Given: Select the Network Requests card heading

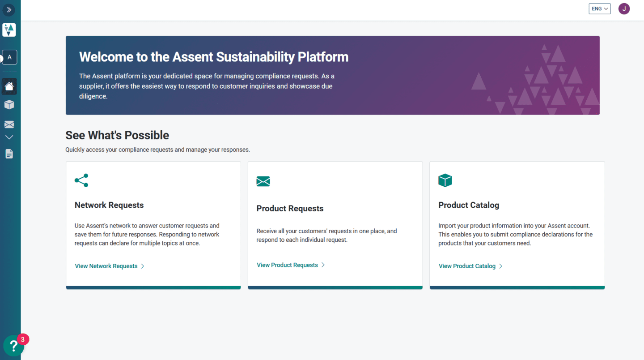Looking at the screenshot, I should click(x=109, y=205).
